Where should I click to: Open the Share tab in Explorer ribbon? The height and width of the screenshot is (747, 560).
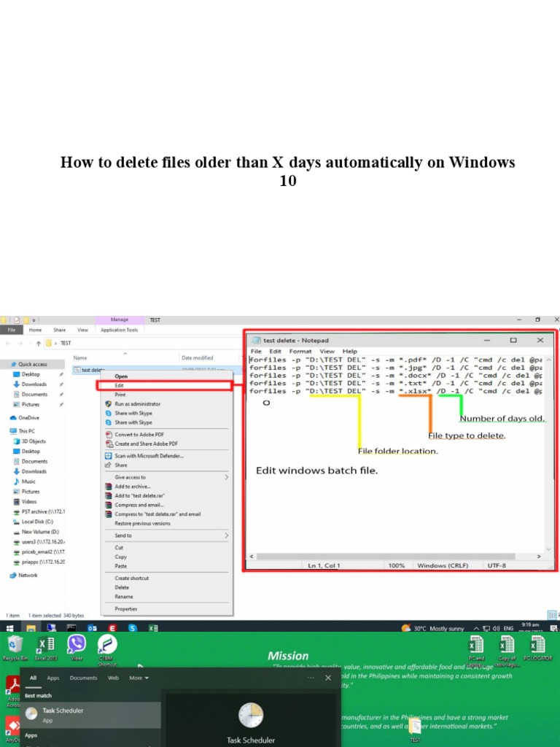click(60, 330)
